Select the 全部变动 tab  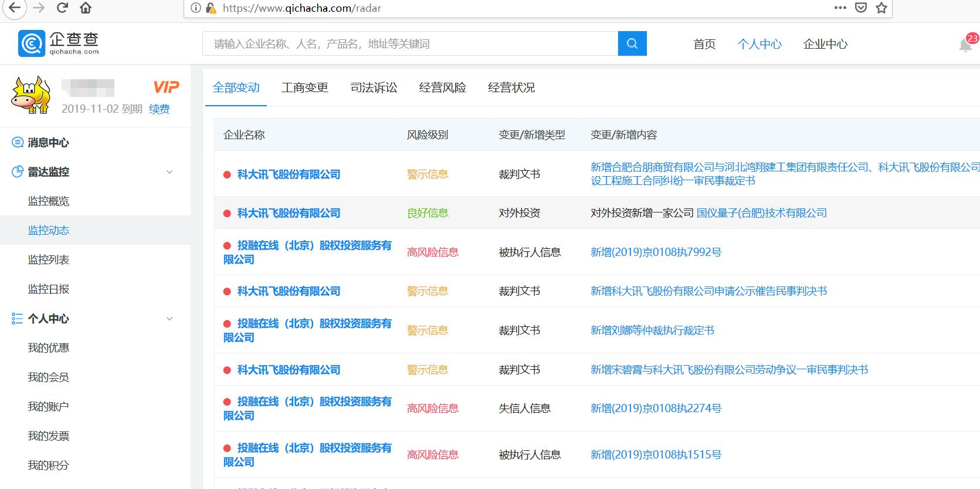(x=236, y=87)
